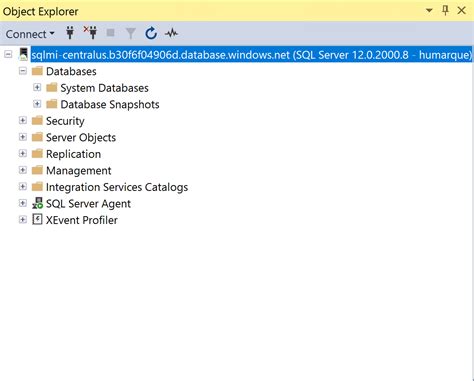
Task: Select the SQL Server Agent label
Action: (88, 204)
